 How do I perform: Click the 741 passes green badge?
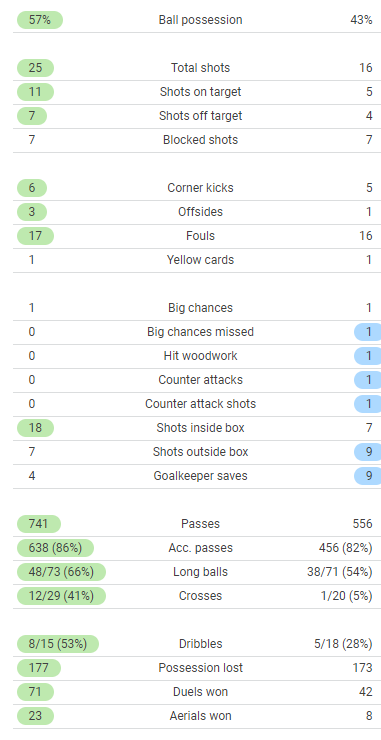[x=39, y=524]
